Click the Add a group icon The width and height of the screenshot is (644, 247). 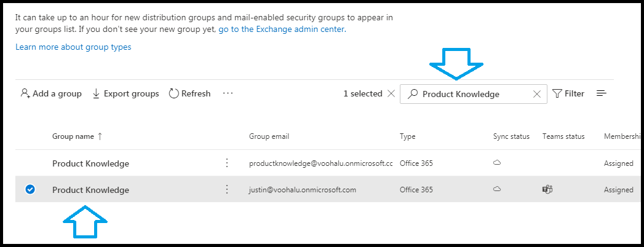(x=25, y=93)
